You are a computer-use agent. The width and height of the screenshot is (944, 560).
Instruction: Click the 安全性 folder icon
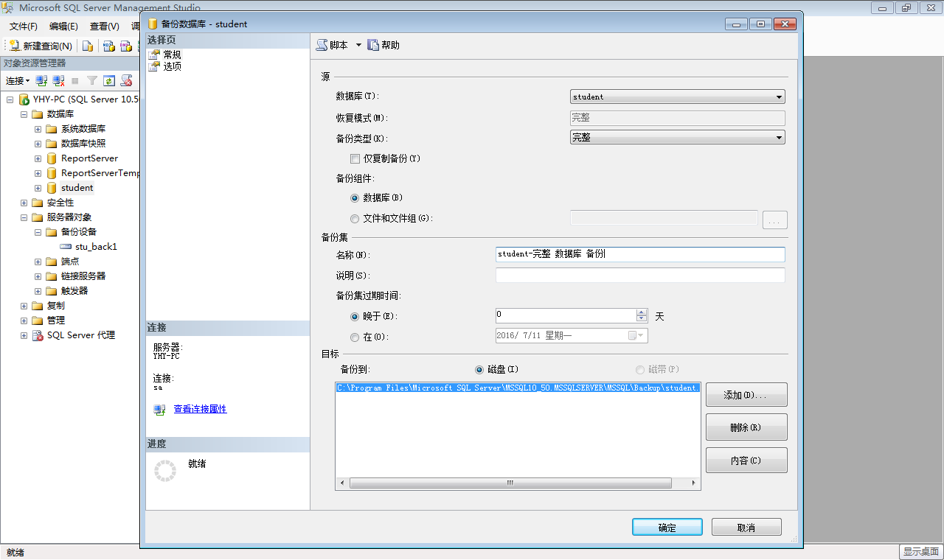tap(38, 203)
